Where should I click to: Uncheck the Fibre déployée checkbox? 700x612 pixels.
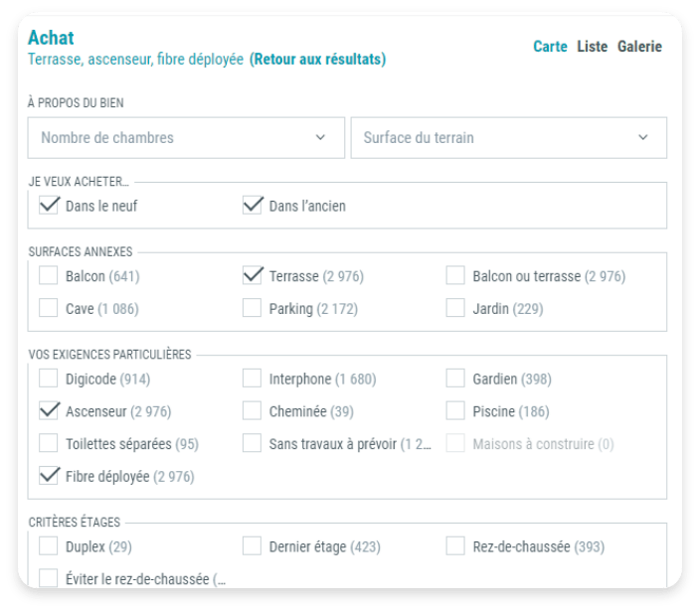tap(49, 476)
